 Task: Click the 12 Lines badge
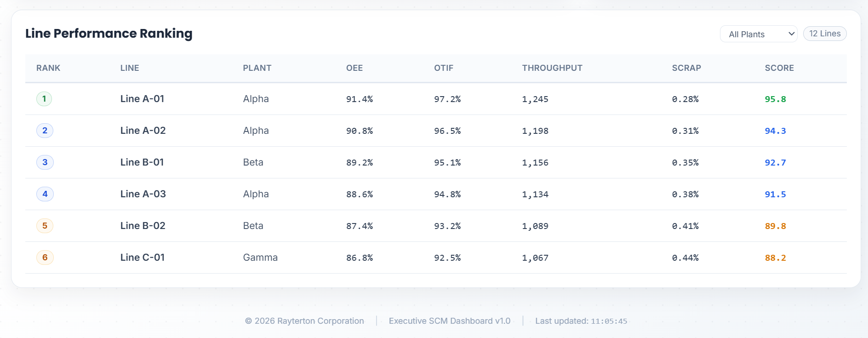coord(824,34)
